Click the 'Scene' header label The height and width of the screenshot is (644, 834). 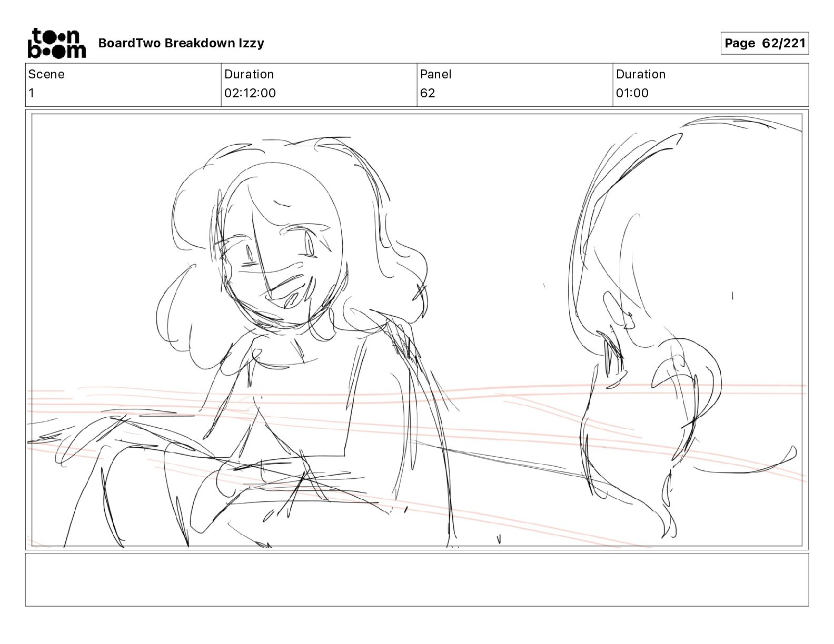pyautogui.click(x=46, y=74)
